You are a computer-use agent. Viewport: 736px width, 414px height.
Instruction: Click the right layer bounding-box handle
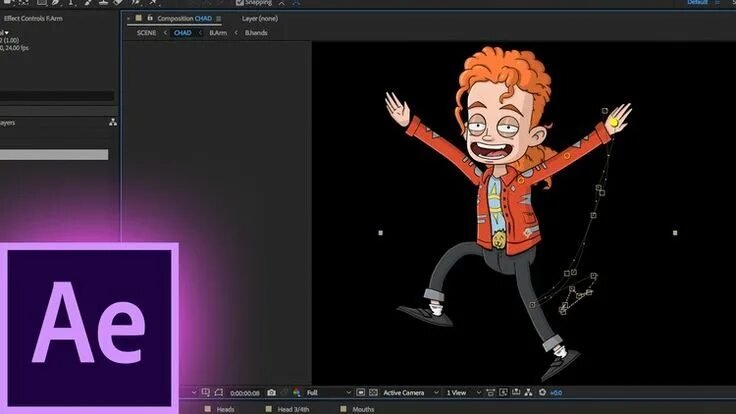[675, 233]
